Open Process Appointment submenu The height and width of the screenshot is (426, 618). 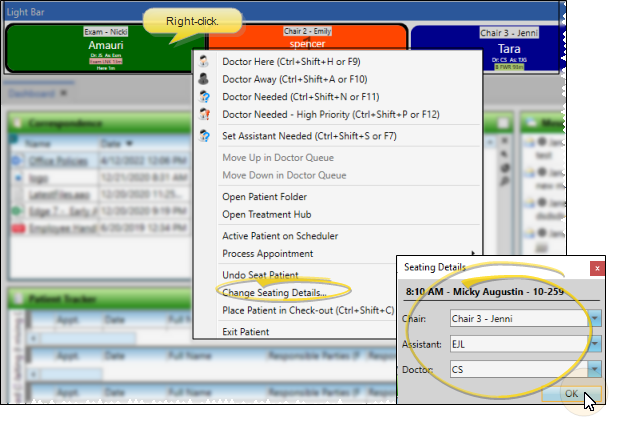(x=275, y=253)
